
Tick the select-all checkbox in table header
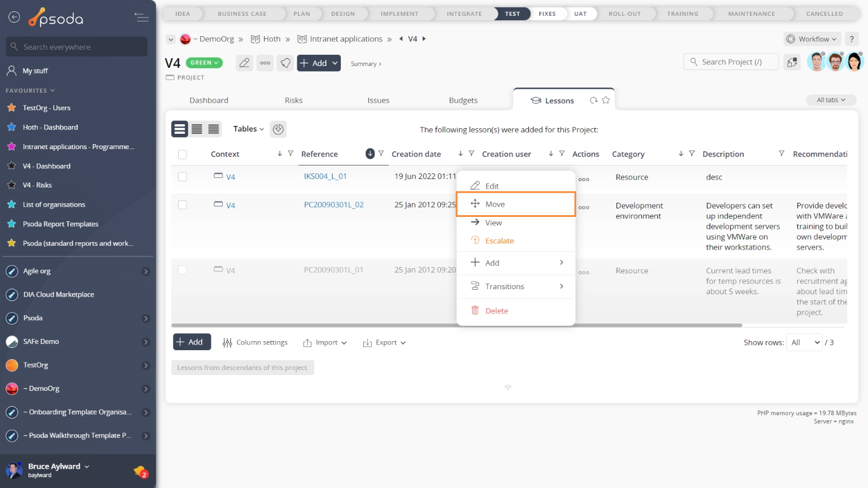coord(182,154)
